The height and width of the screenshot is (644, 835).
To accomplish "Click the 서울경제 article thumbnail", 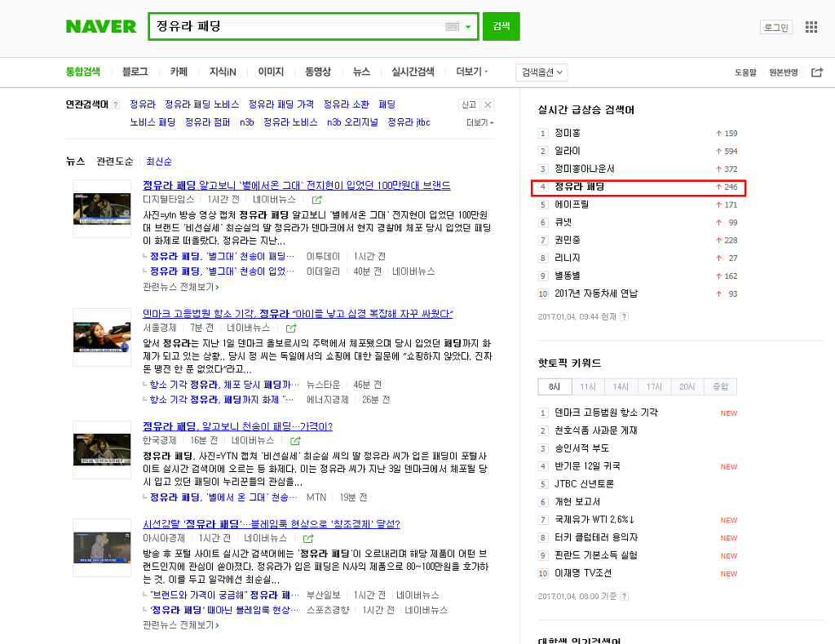I will (x=102, y=337).
